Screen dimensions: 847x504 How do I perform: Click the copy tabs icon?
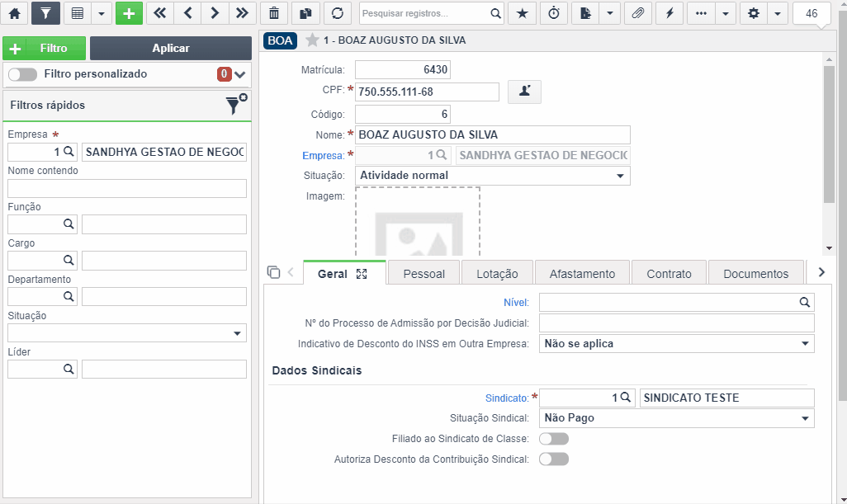(274, 272)
